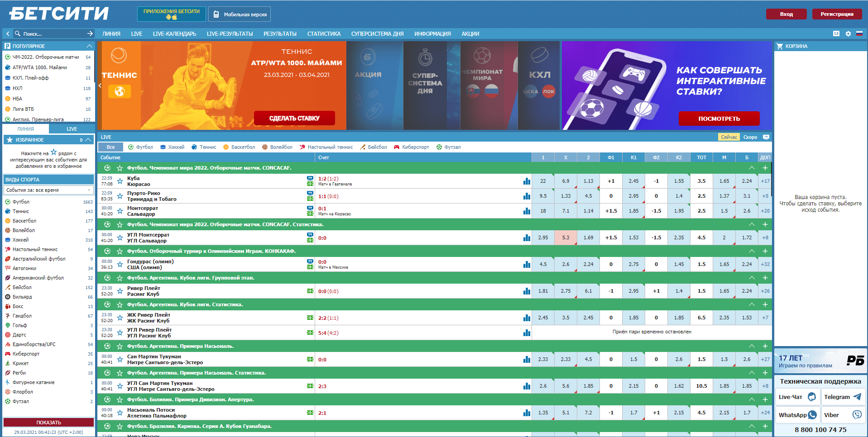Select highlighted draw odds 5.3 for УГЛ Монтсеррат
Image resolution: width=868 pixels, height=437 pixels.
pyautogui.click(x=566, y=237)
